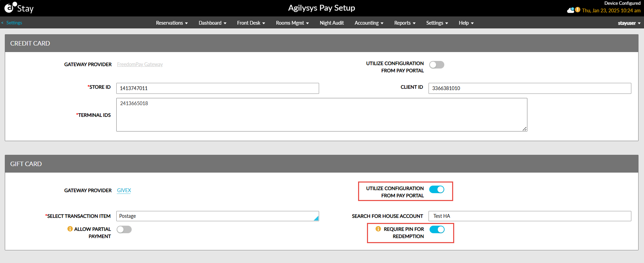Click the FreedomPay Gateway provider link
Image resolution: width=644 pixels, height=263 pixels.
point(140,64)
